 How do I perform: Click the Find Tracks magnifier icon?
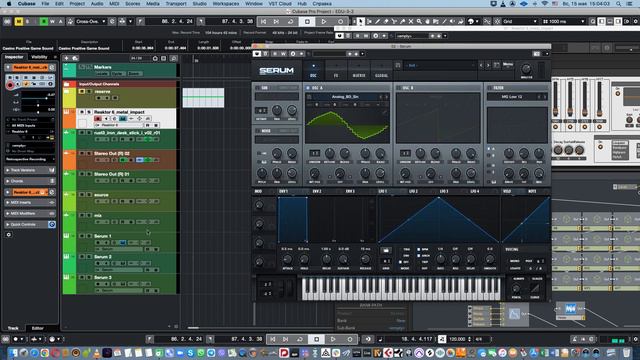pyautogui.click(x=173, y=58)
